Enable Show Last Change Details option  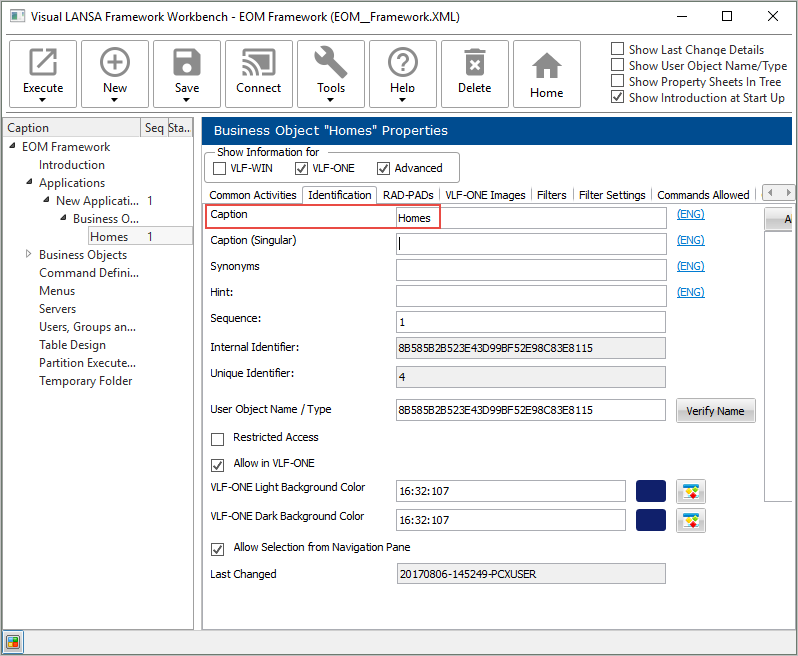[x=618, y=49]
